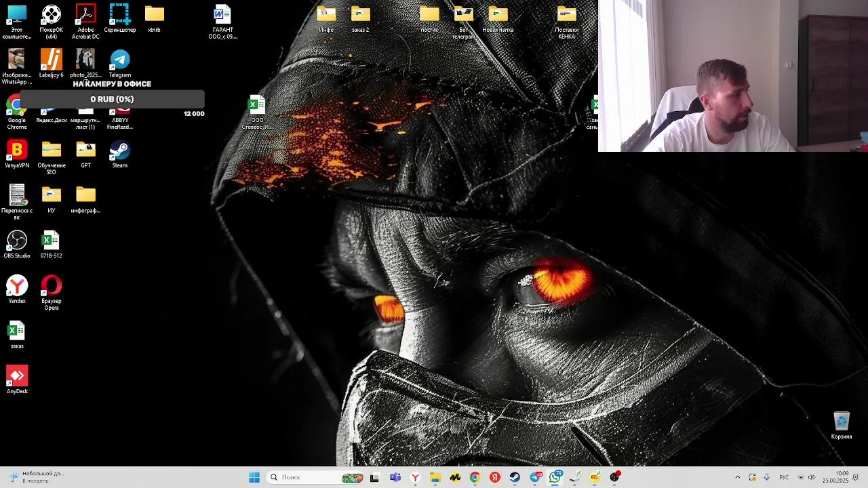This screenshot has height=488, width=868.
Task: Select the постик folder
Action: click(429, 19)
